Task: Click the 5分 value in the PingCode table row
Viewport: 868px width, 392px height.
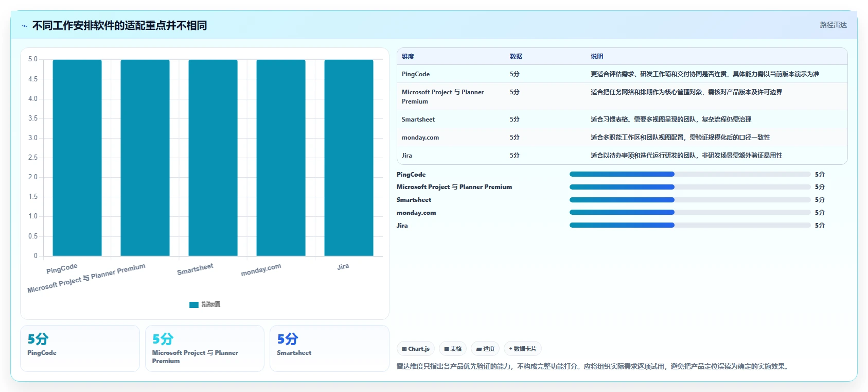Action: pyautogui.click(x=515, y=74)
